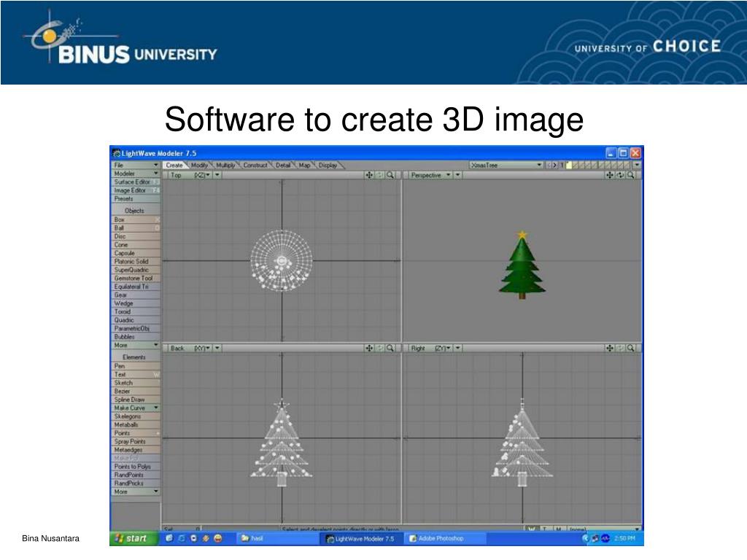Go to previous object with left arrow
747x560 pixels.
[x=549, y=166]
